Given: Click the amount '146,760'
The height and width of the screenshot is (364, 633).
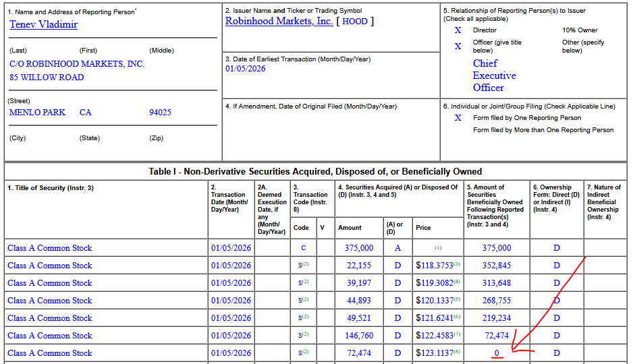Looking at the screenshot, I should (x=359, y=336).
